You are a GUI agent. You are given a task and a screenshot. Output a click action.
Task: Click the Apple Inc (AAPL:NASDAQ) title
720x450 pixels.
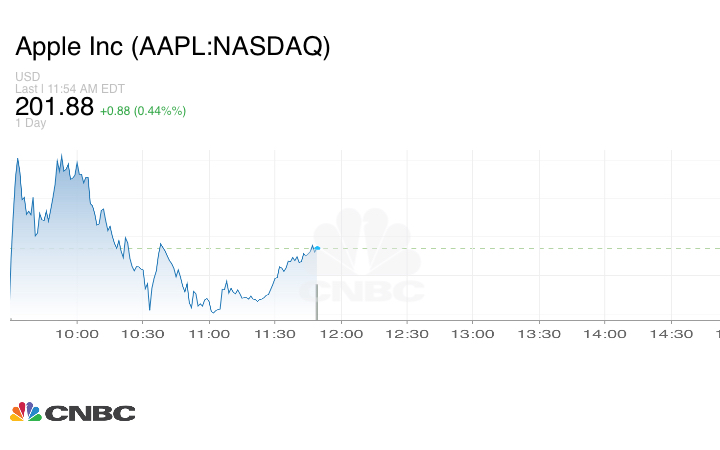click(172, 47)
